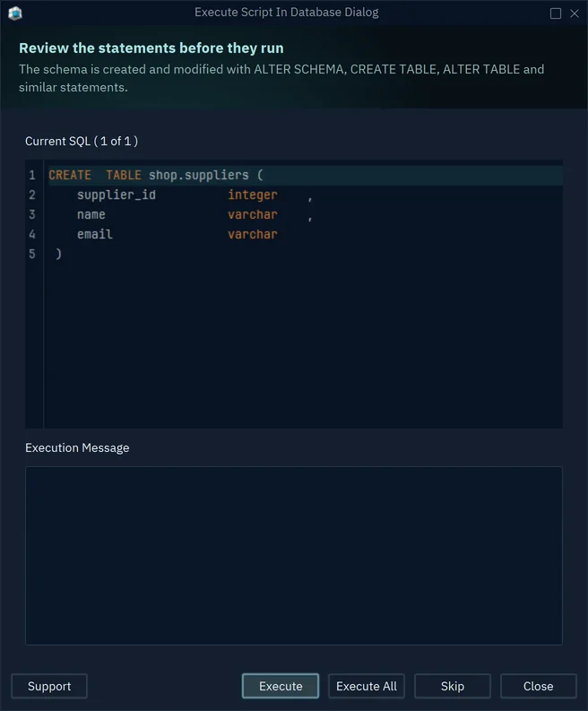Click the application icon in the title bar
The image size is (588, 711).
click(x=15, y=13)
